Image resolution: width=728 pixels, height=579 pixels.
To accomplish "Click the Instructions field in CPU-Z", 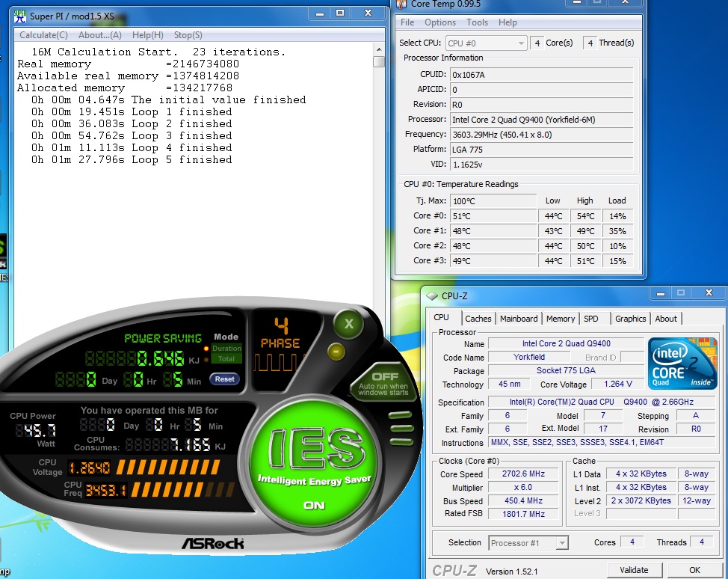I will 602,443.
